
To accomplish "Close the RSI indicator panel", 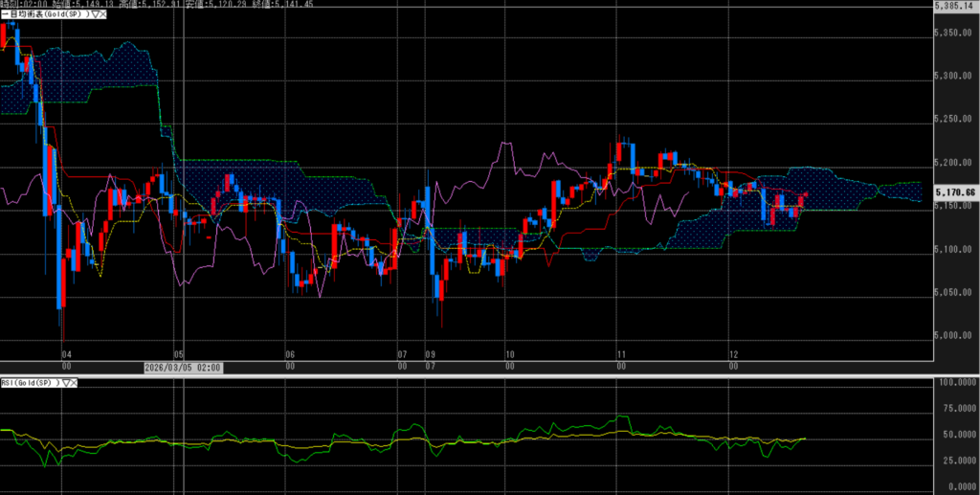I will pos(75,382).
